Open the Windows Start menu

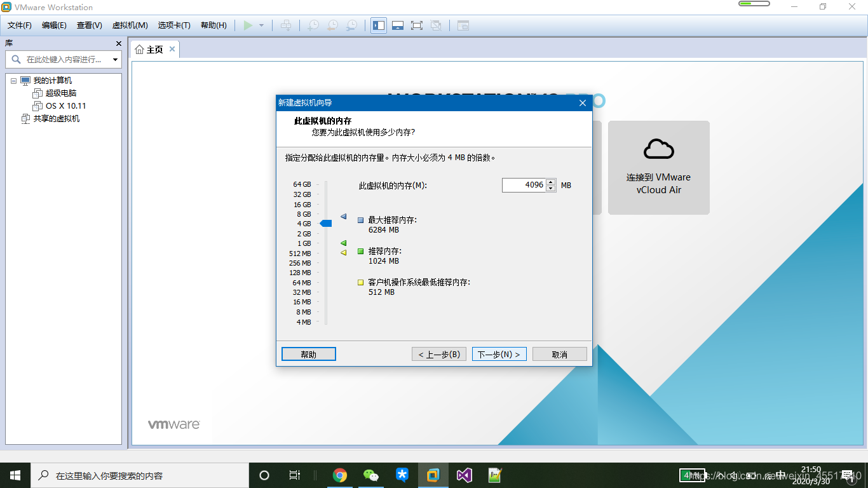pyautogui.click(x=15, y=475)
